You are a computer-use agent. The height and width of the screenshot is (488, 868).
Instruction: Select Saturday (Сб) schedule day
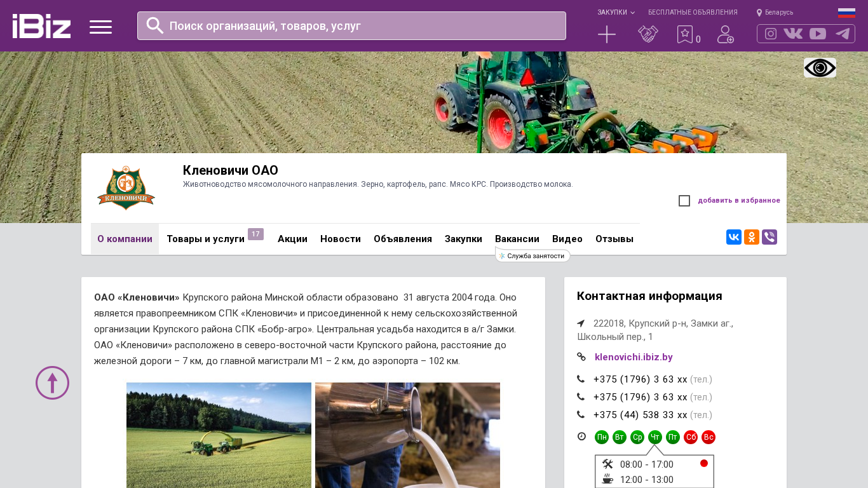(691, 437)
